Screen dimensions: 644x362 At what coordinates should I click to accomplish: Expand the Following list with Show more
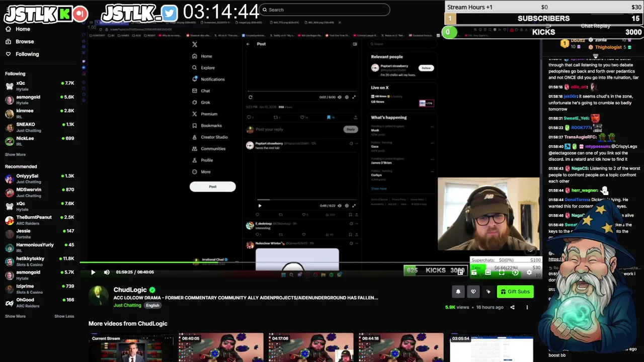tap(15, 154)
